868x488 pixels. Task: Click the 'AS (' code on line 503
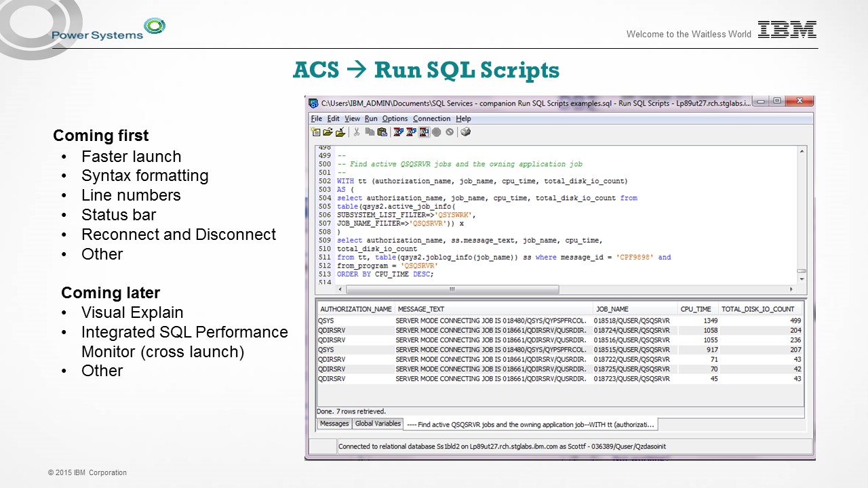(346, 190)
